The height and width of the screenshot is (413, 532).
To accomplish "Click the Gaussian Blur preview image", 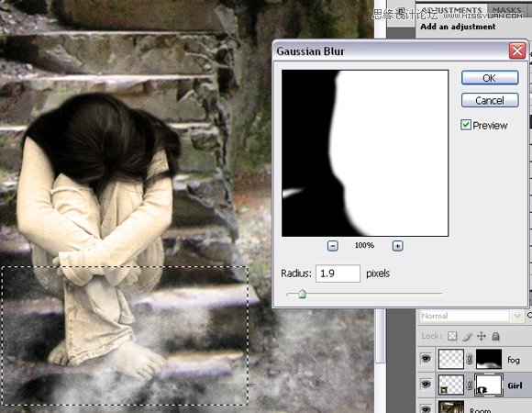I will click(365, 153).
